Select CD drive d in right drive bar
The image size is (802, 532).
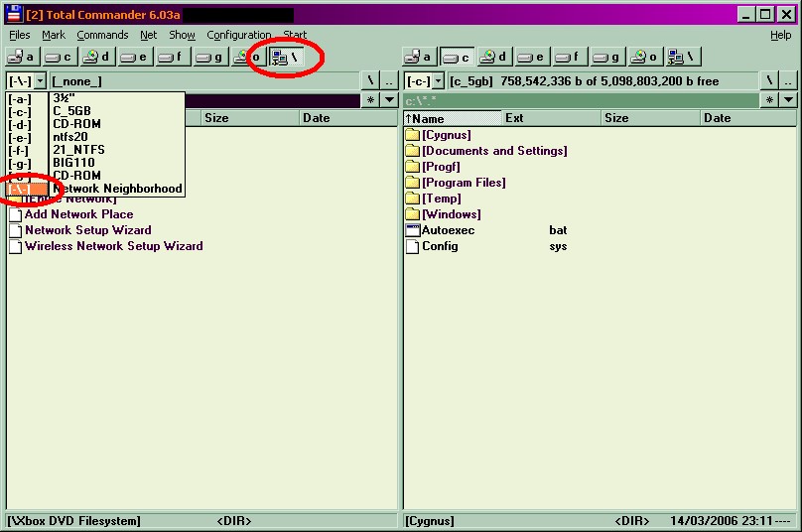[494, 57]
